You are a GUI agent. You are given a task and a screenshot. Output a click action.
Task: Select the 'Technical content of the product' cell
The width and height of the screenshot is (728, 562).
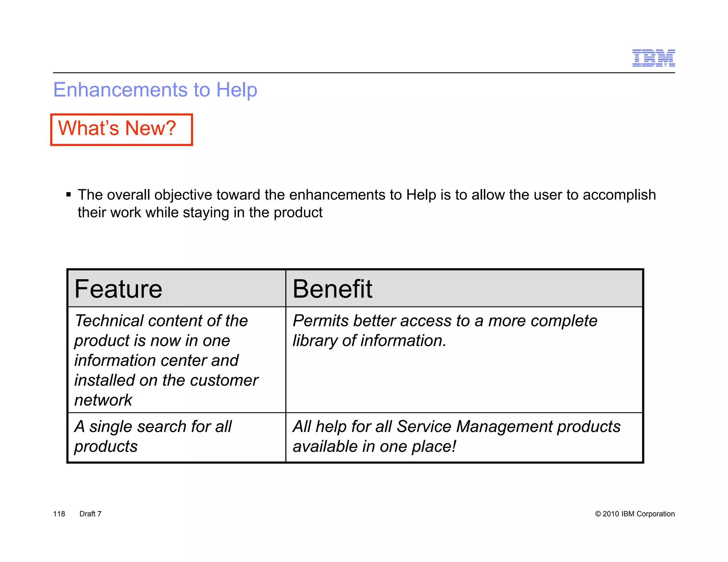(x=177, y=360)
